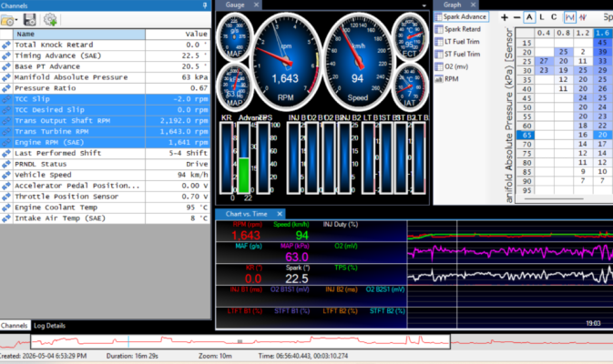613x364 pixels.
Task: Select O2 (mv) in Graph list
Action: coord(452,66)
